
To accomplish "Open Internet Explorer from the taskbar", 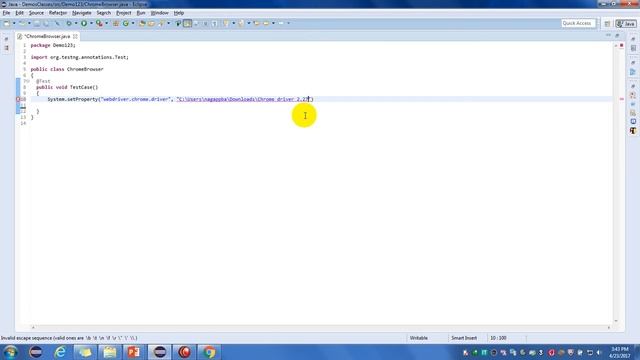I will (60, 352).
